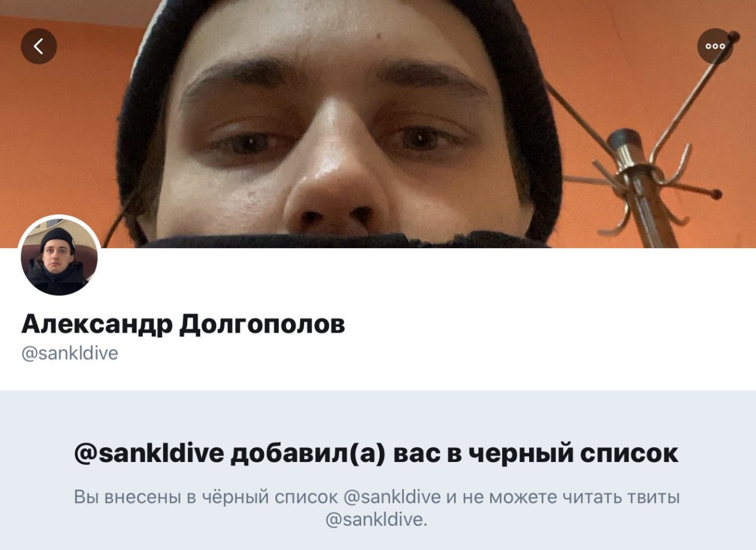This screenshot has width=756, height=550.
Task: Tap the @sankldive mention after 'чёрный список'
Action: (x=392, y=497)
